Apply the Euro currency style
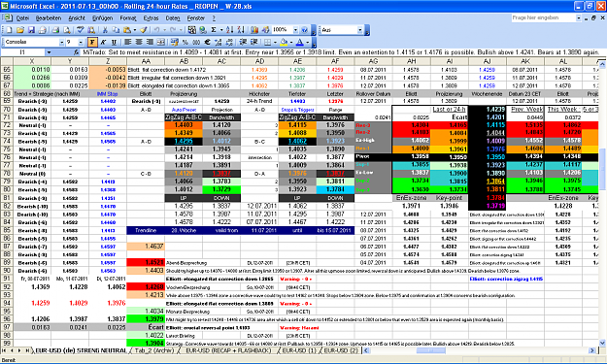 click(x=207, y=42)
